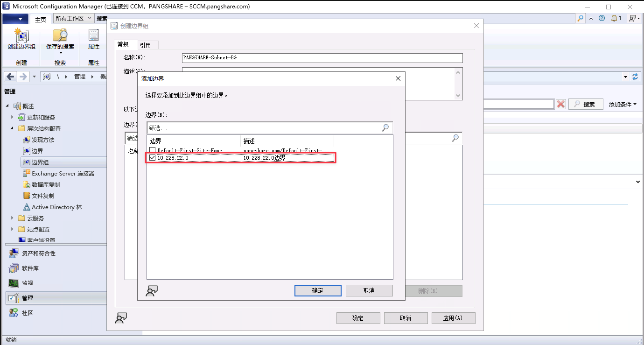Collapse the 概述 tree node

(7, 106)
